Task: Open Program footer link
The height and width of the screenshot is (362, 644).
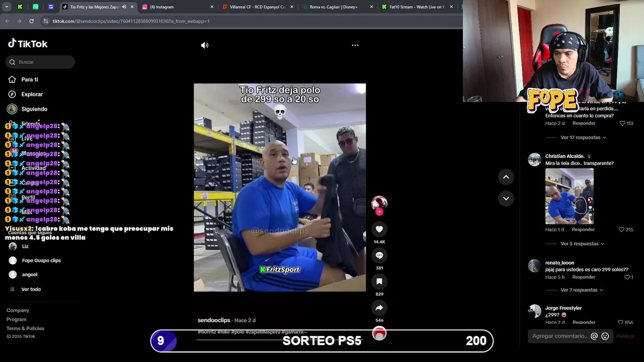Action: (x=17, y=319)
